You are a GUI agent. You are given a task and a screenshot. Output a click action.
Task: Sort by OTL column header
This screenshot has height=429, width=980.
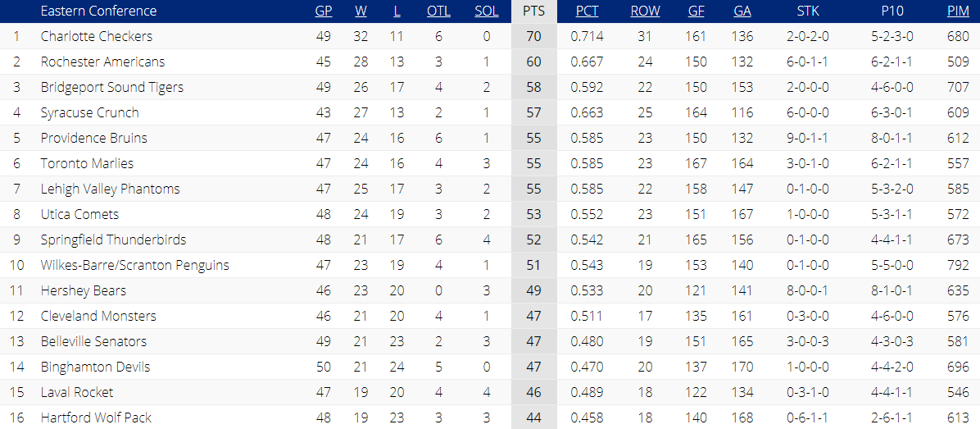(438, 11)
